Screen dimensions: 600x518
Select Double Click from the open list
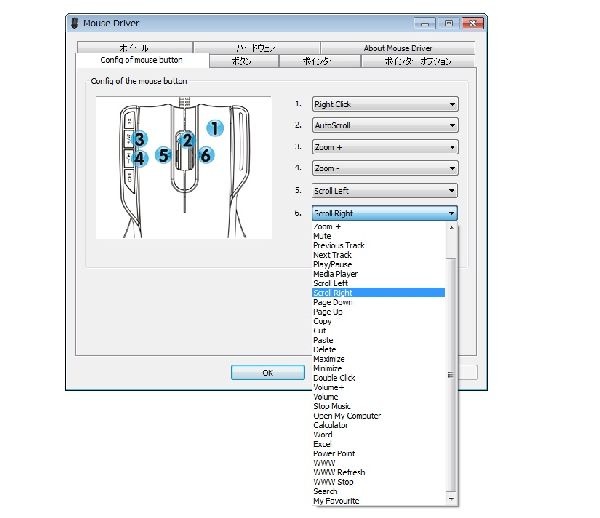tap(334, 378)
